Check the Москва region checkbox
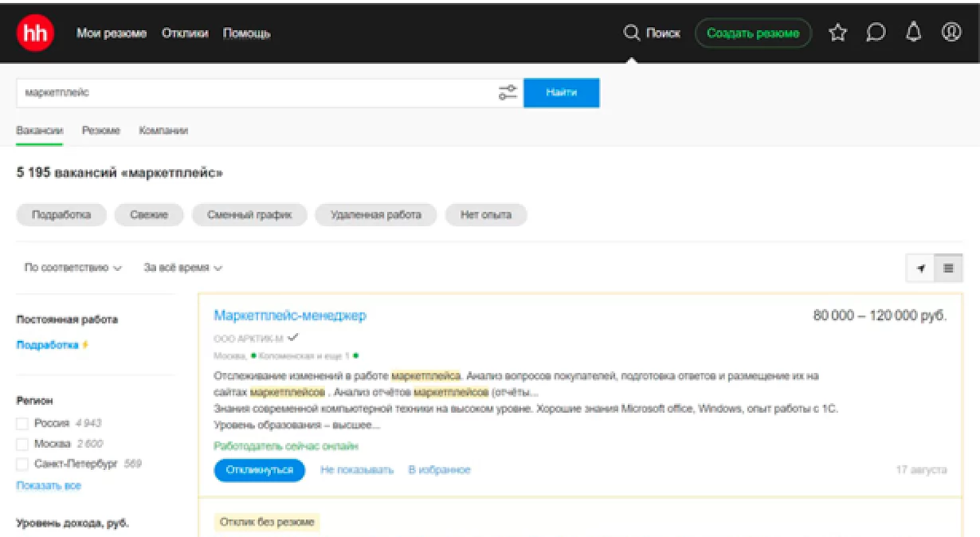980x537 pixels. click(22, 444)
